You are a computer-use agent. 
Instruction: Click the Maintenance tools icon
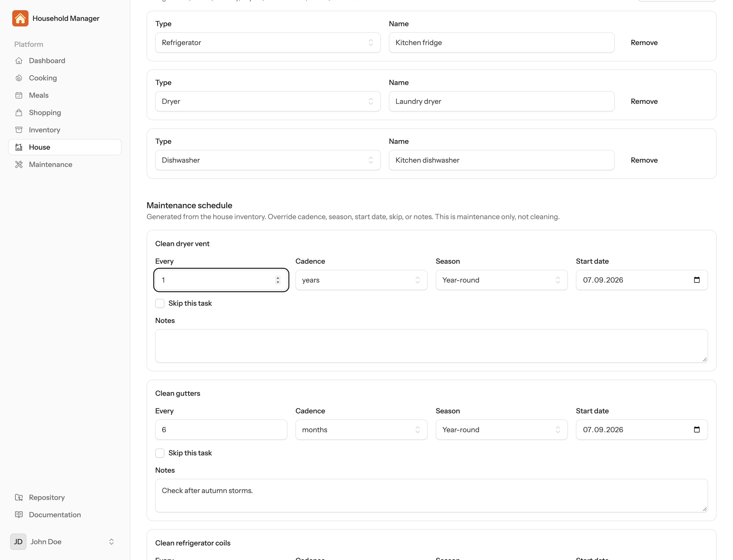click(19, 165)
